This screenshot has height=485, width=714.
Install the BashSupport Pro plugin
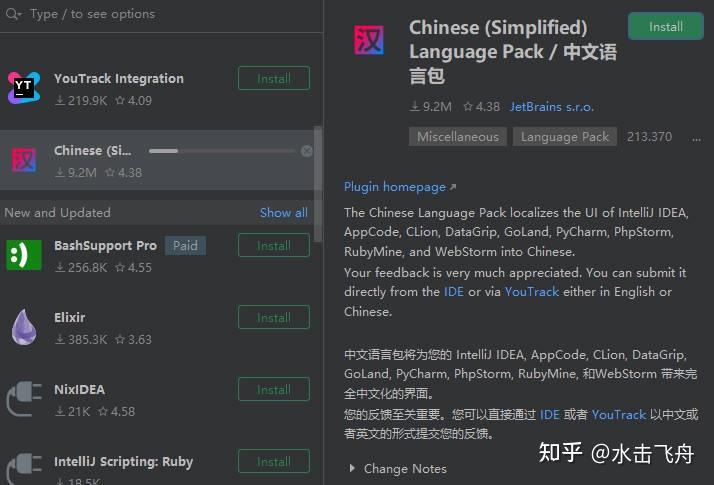point(273,245)
